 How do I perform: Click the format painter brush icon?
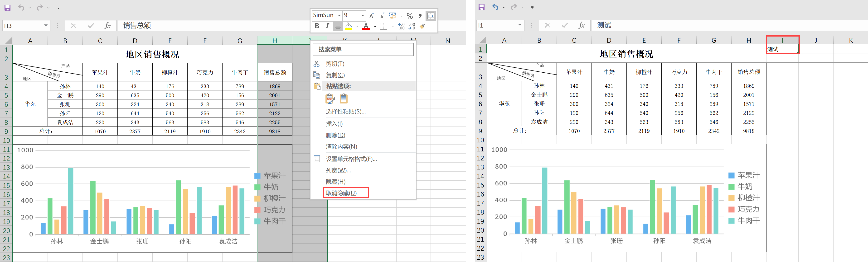(x=422, y=26)
